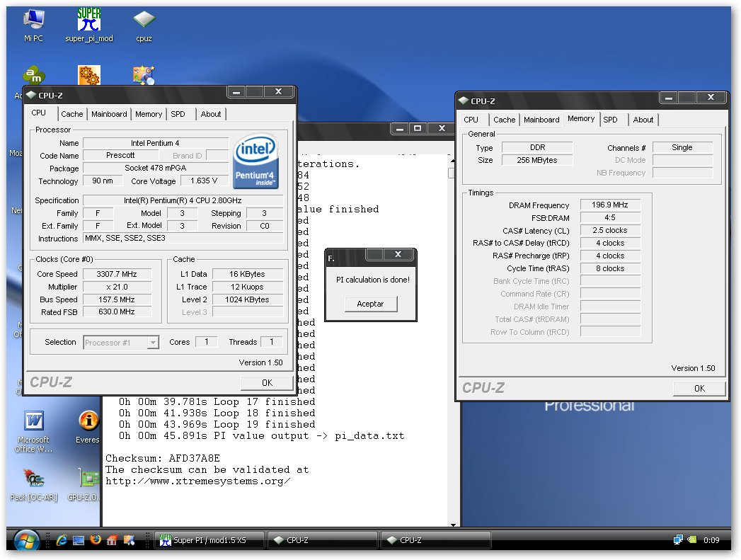Click the Cycle Time value 8 clocks
The image size is (741, 560).
tap(609, 268)
